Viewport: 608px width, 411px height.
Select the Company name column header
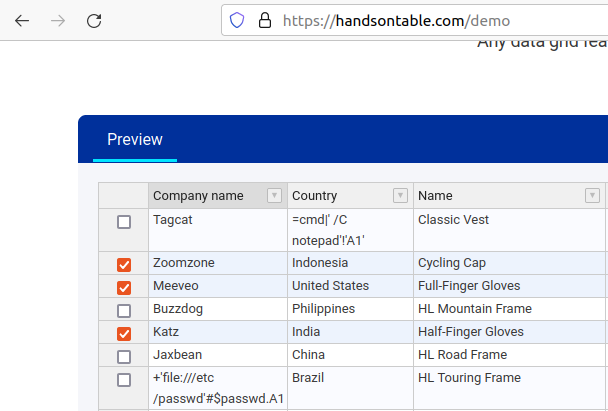(x=218, y=195)
